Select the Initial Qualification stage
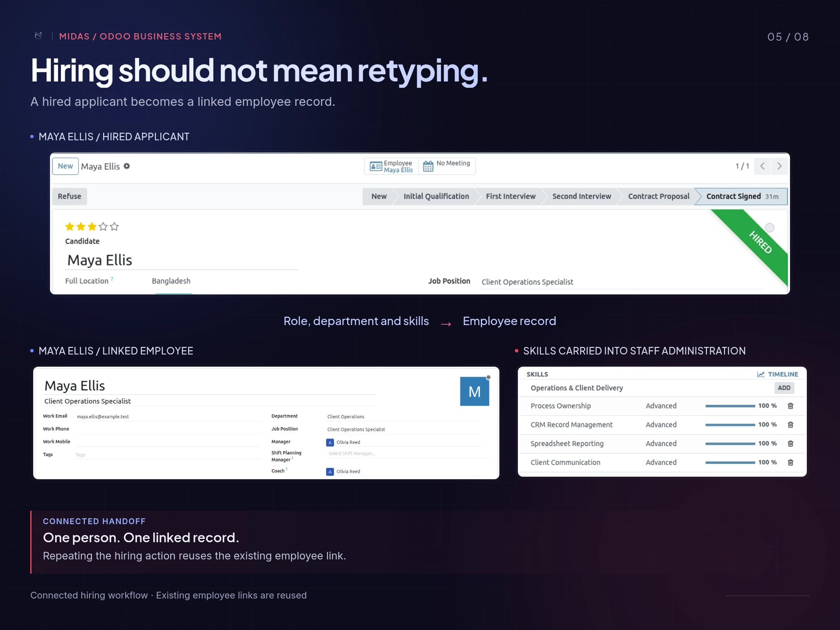 (x=436, y=197)
